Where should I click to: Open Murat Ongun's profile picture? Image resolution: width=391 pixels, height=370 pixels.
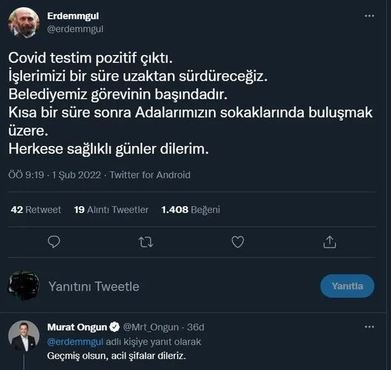click(24, 336)
